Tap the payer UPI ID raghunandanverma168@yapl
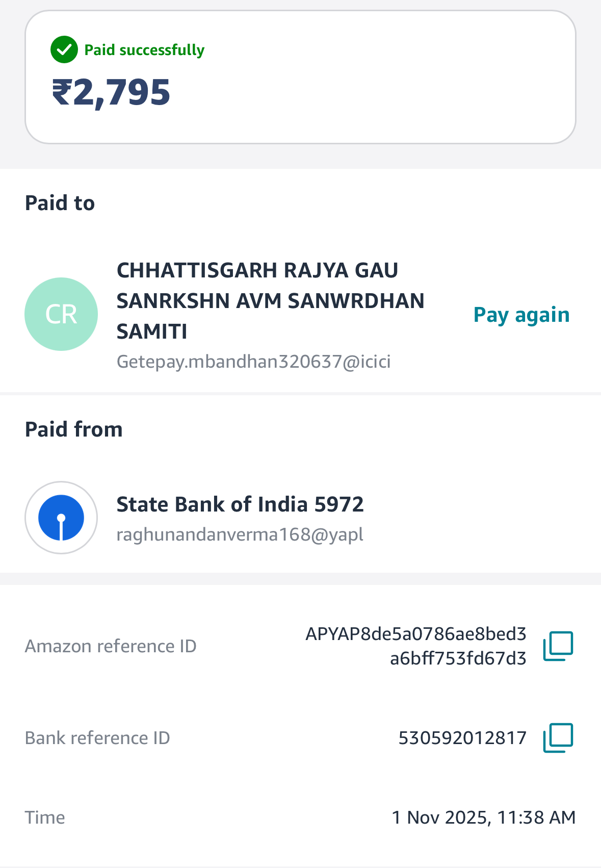This screenshot has height=868, width=601. [240, 534]
